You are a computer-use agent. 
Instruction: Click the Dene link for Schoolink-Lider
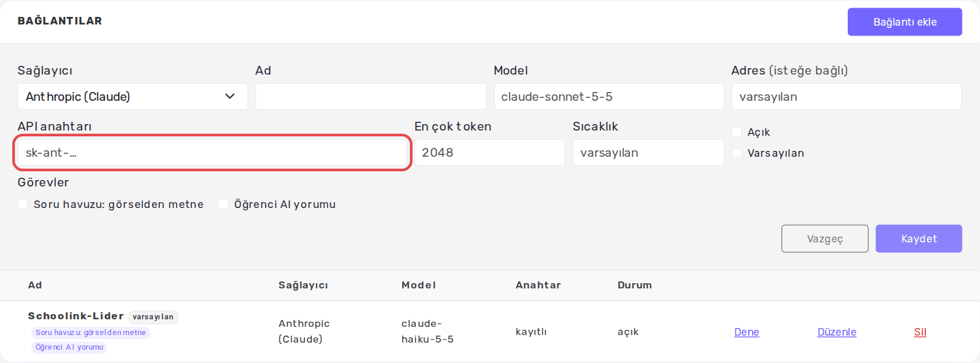(x=746, y=332)
